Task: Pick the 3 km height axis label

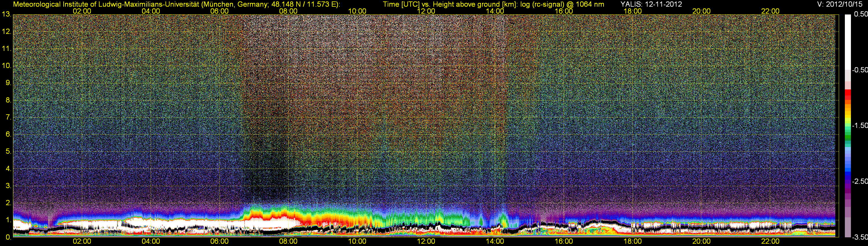Action: 8,186
